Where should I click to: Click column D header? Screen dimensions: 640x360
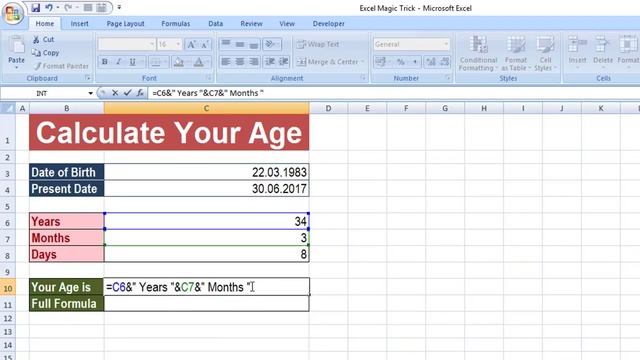coord(328,108)
